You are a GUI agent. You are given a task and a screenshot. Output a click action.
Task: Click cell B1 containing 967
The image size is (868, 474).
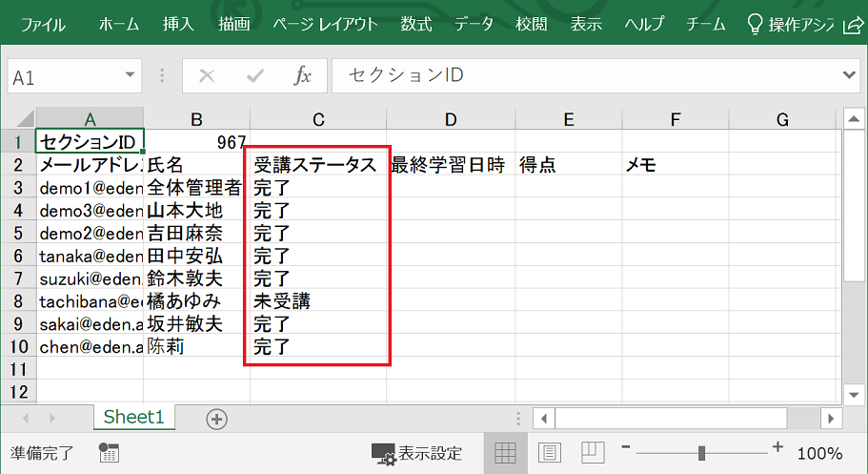196,142
